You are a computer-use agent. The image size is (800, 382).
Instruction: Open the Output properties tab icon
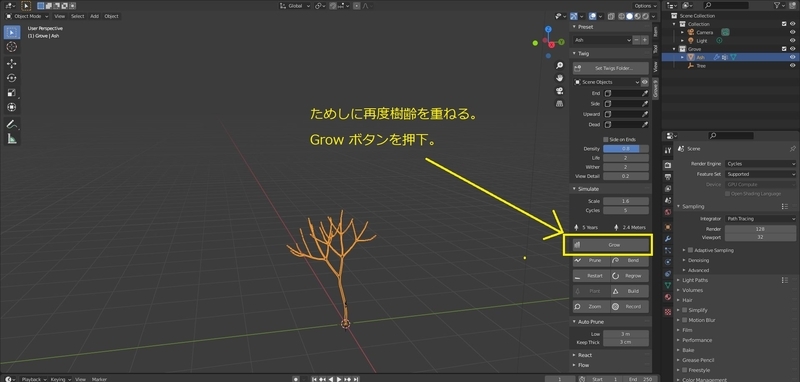668,177
